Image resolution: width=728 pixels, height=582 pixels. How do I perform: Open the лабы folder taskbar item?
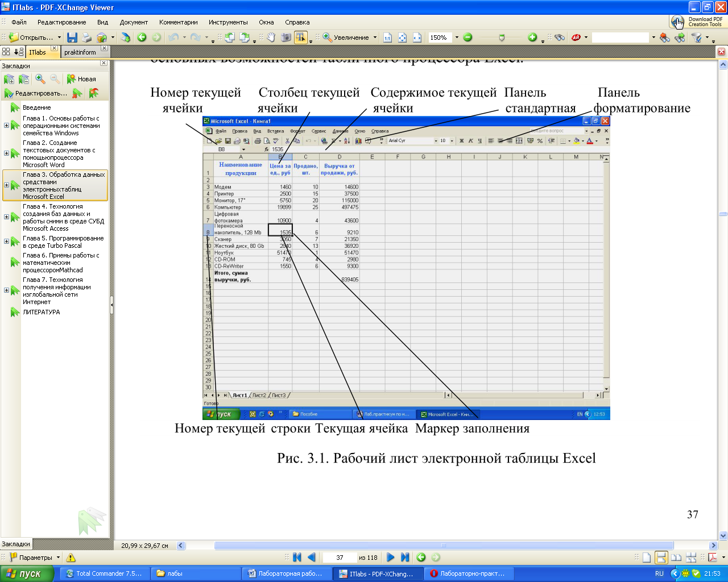[196, 573]
